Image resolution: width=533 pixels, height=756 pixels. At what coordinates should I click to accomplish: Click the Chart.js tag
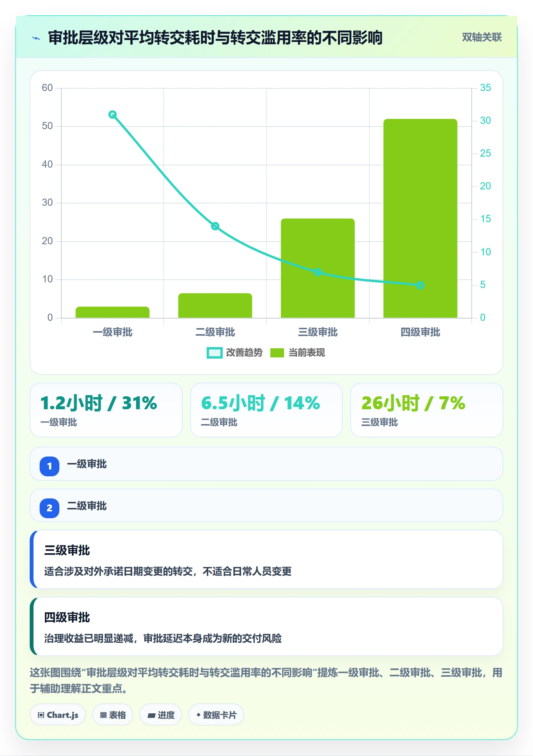pos(58,715)
